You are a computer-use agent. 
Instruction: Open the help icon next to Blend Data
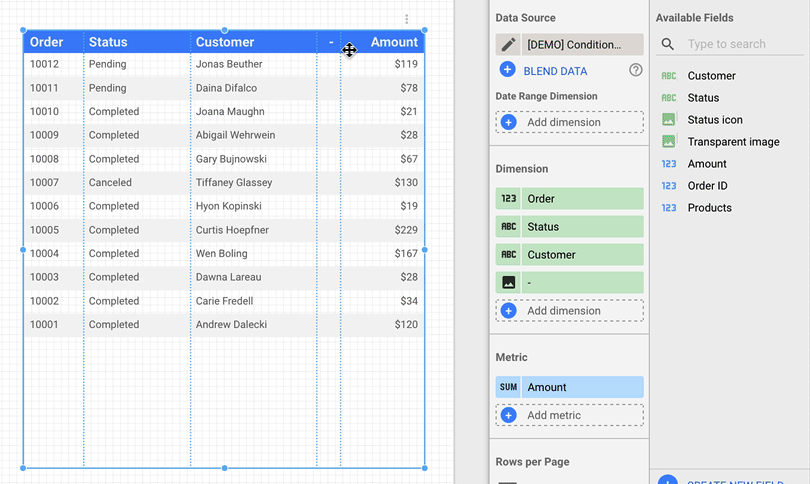(635, 70)
